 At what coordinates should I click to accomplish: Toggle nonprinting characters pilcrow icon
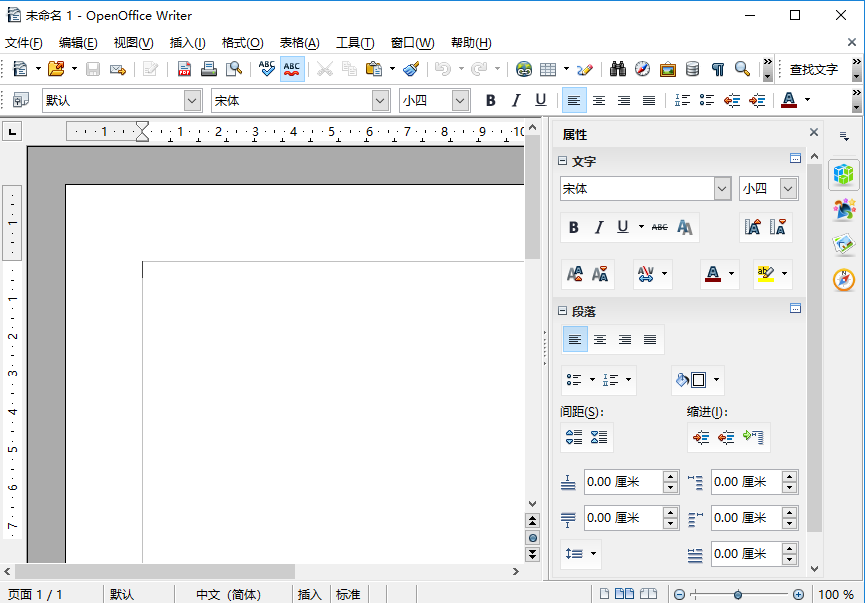tap(717, 69)
